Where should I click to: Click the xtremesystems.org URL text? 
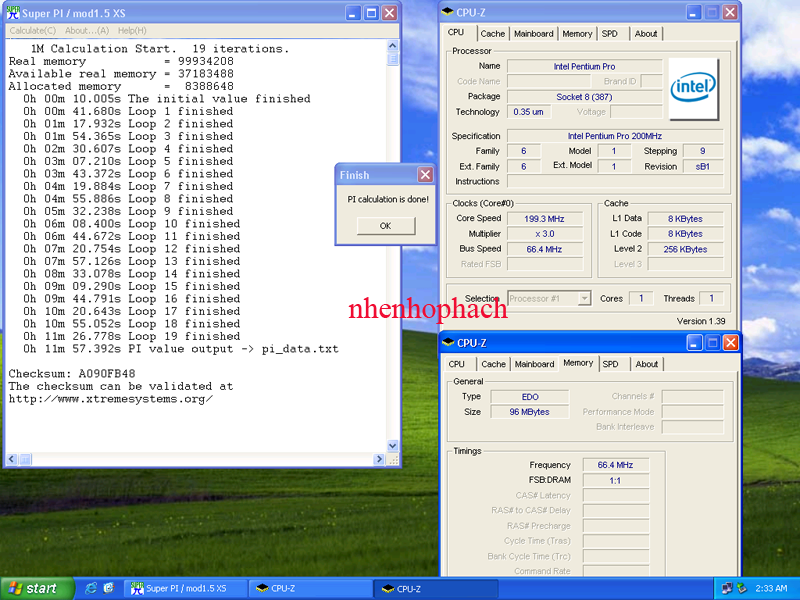pos(111,399)
